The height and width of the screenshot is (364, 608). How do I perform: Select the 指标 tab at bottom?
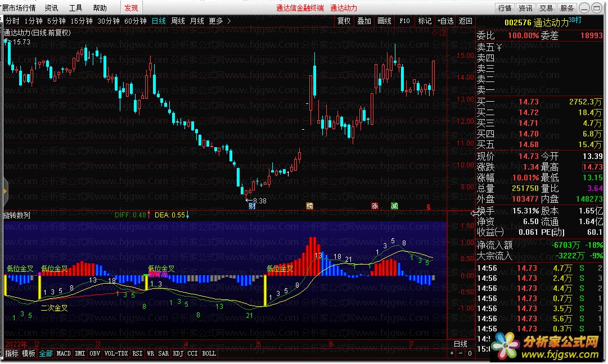point(12,353)
